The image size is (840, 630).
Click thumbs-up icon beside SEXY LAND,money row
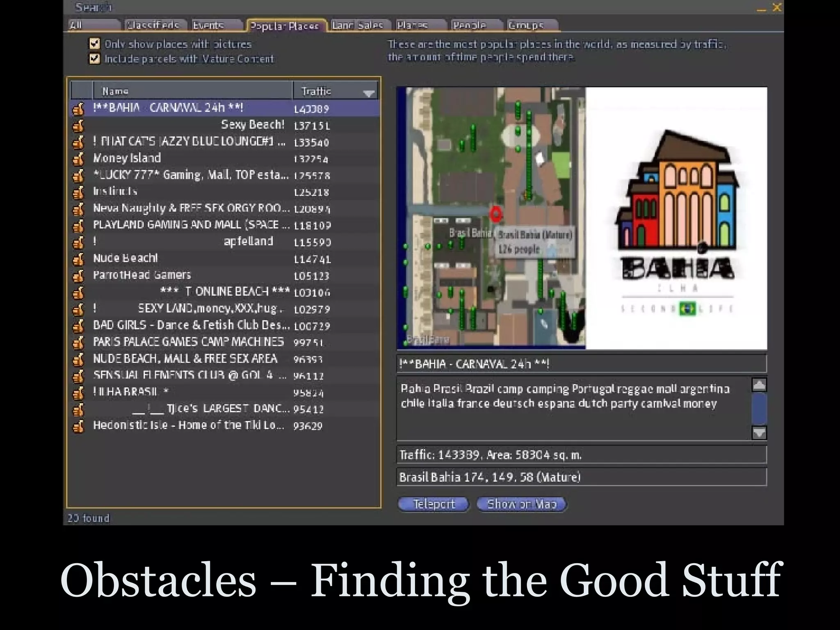[78, 309]
